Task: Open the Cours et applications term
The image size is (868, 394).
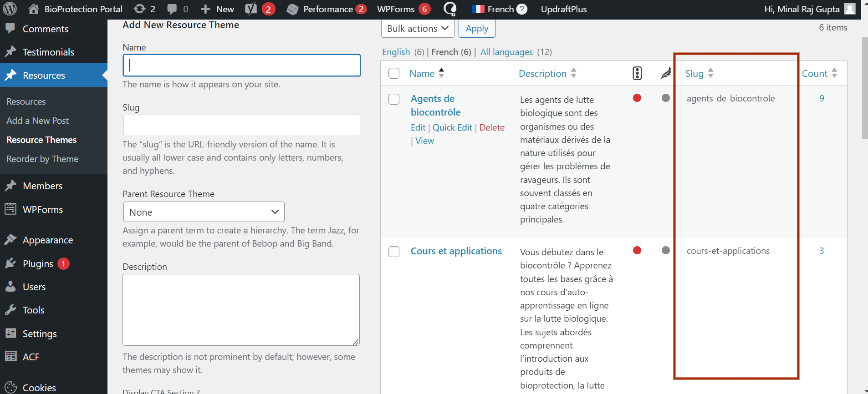Action: click(456, 251)
